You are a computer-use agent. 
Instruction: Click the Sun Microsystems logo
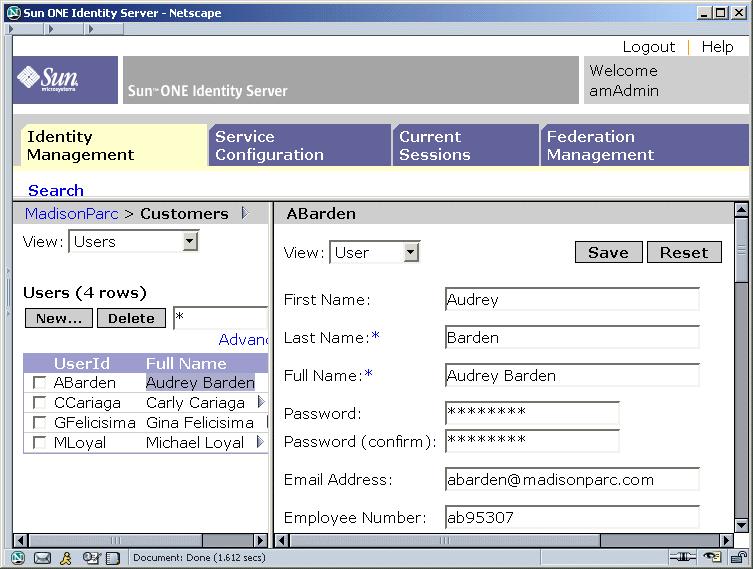(x=65, y=80)
